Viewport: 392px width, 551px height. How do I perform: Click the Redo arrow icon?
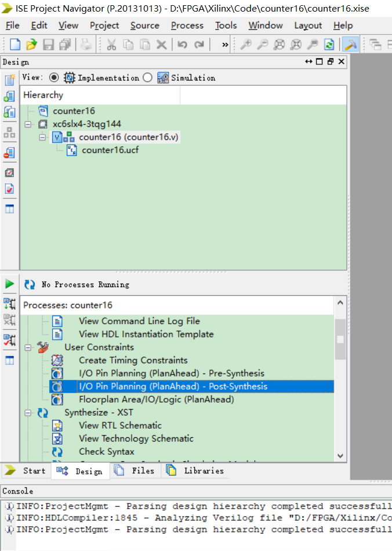coord(199,45)
